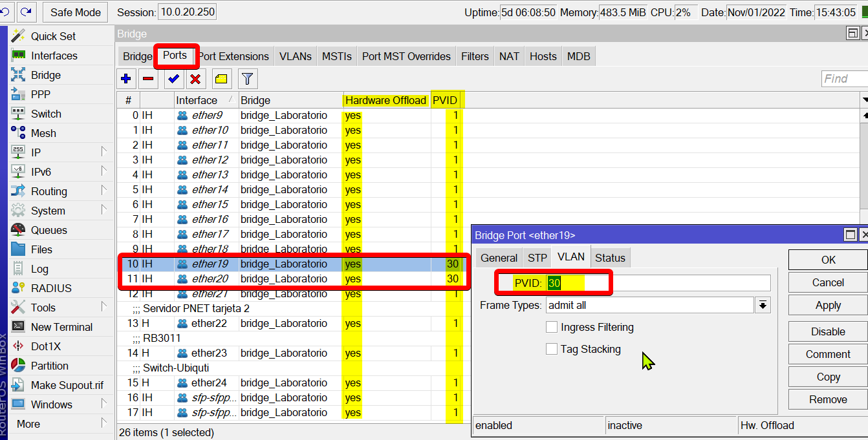The image size is (868, 440).
Task: Click the PVID input field
Action: (x=658, y=283)
